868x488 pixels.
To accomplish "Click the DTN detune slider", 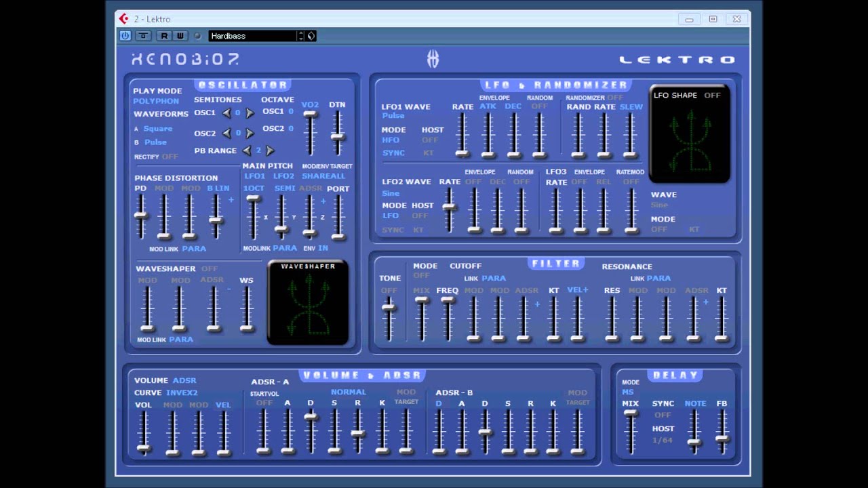I will click(337, 132).
